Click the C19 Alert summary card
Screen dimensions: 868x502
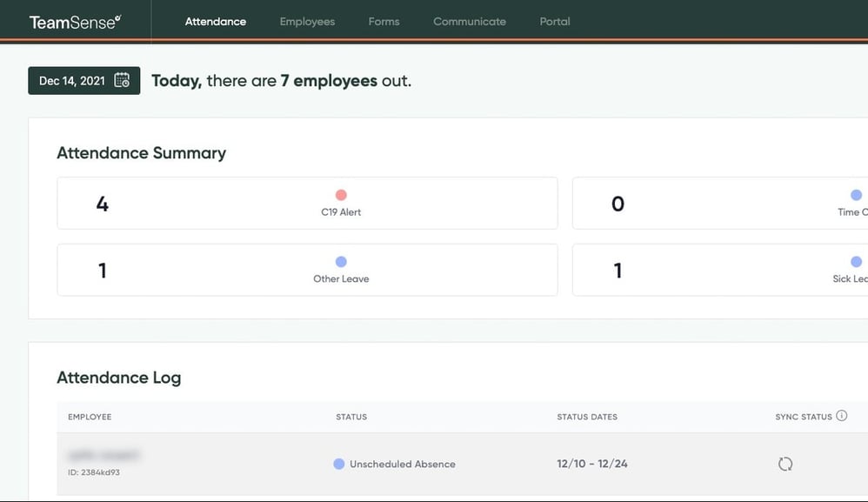tap(307, 203)
